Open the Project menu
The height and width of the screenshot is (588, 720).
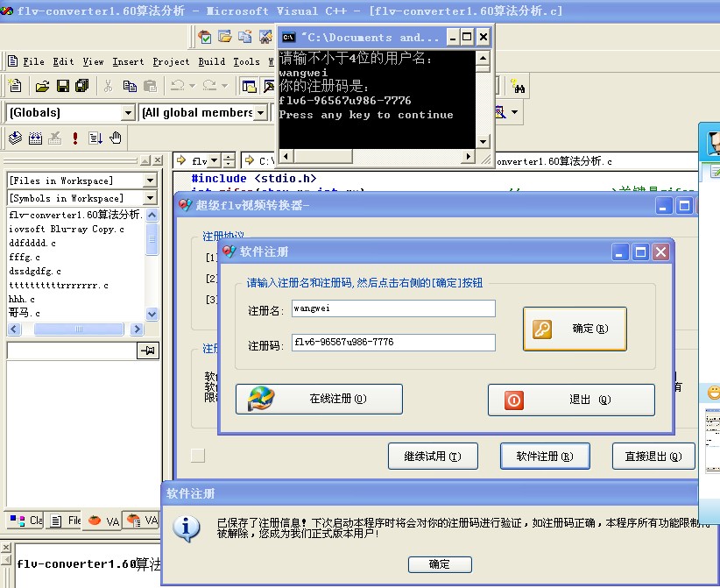(171, 61)
